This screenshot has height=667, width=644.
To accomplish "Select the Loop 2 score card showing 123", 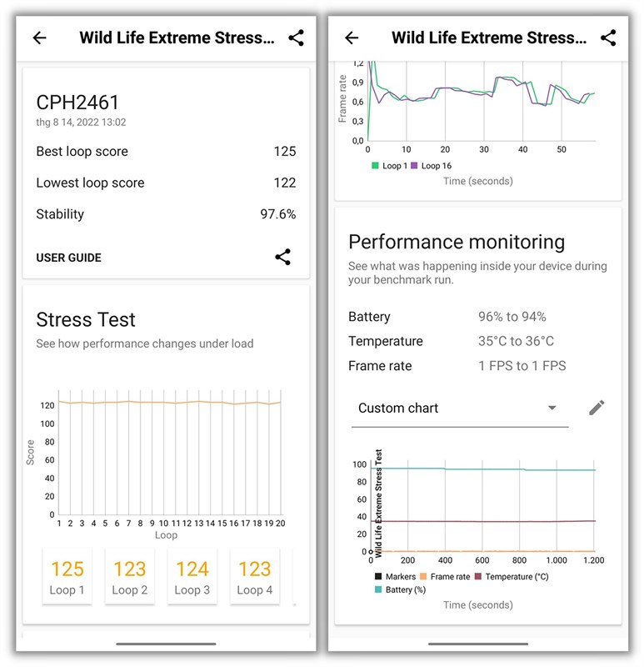I will pos(129,576).
